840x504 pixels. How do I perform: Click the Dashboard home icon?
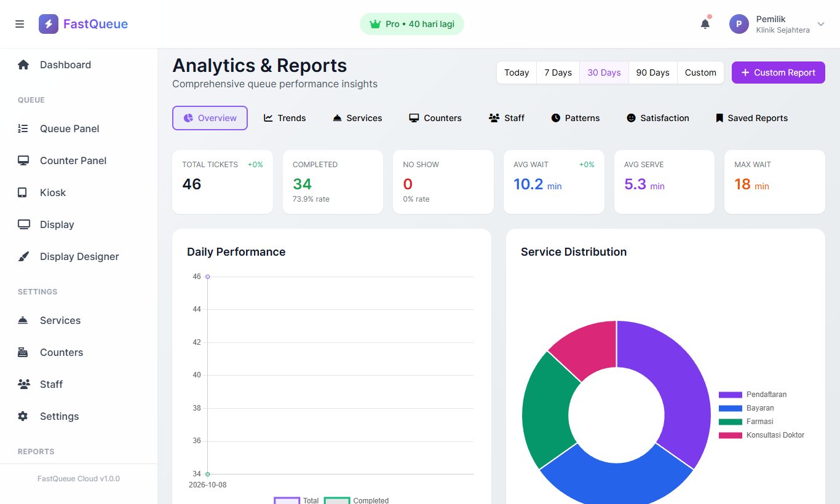[x=23, y=65]
